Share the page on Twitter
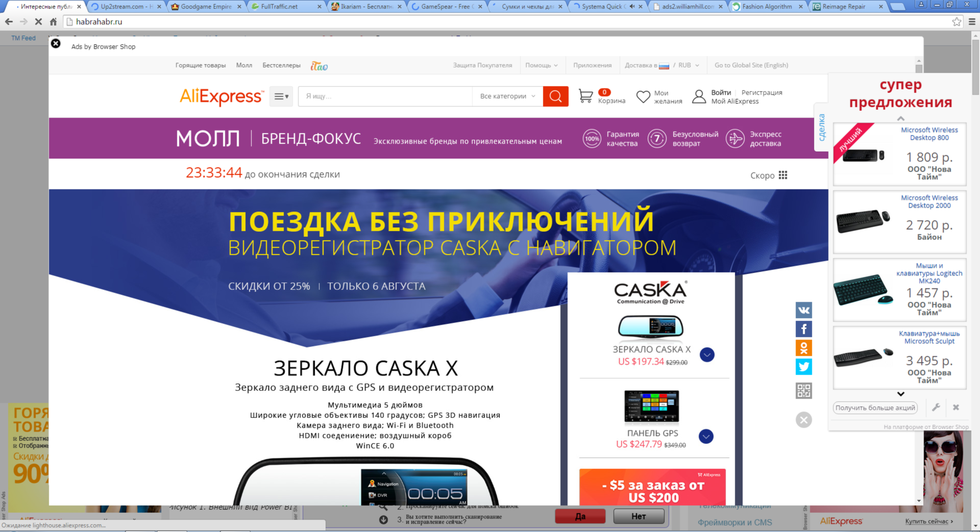 pyautogui.click(x=804, y=367)
